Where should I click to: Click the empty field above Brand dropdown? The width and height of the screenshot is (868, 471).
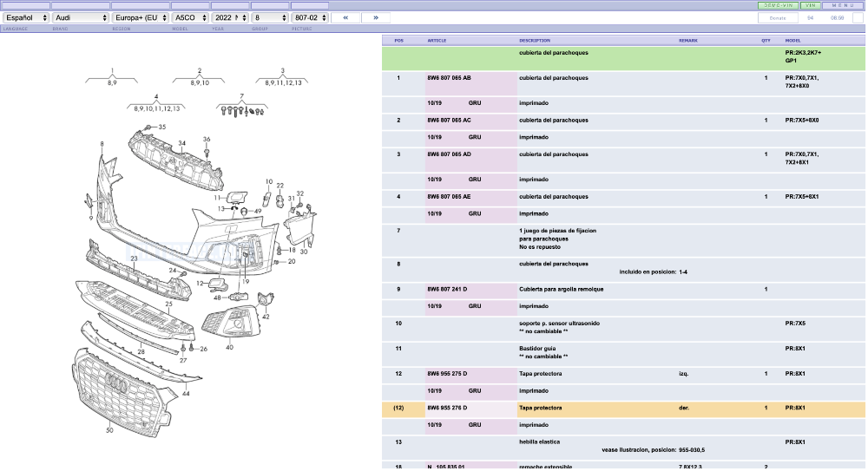pos(80,5)
